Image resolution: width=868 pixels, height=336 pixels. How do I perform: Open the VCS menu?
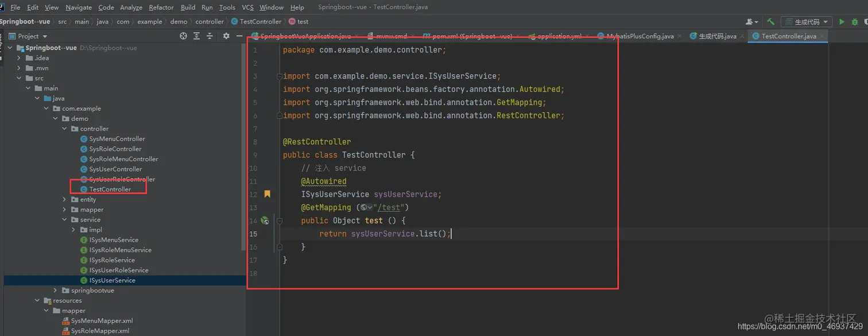(x=247, y=7)
